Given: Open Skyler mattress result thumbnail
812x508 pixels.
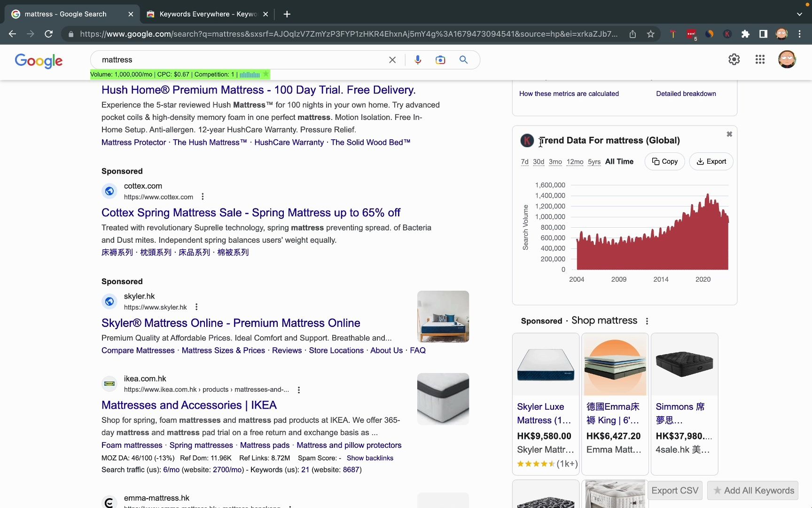Looking at the screenshot, I should (443, 317).
